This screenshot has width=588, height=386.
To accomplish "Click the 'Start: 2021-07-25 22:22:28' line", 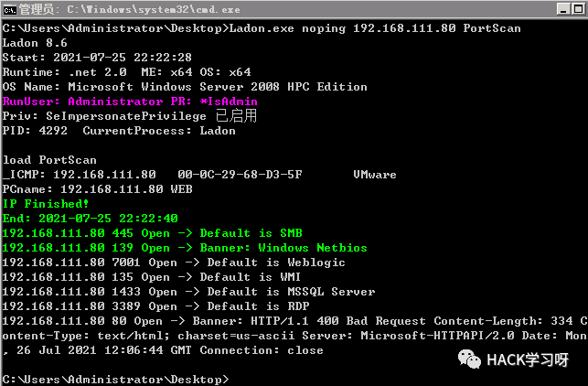I will pos(97,58).
